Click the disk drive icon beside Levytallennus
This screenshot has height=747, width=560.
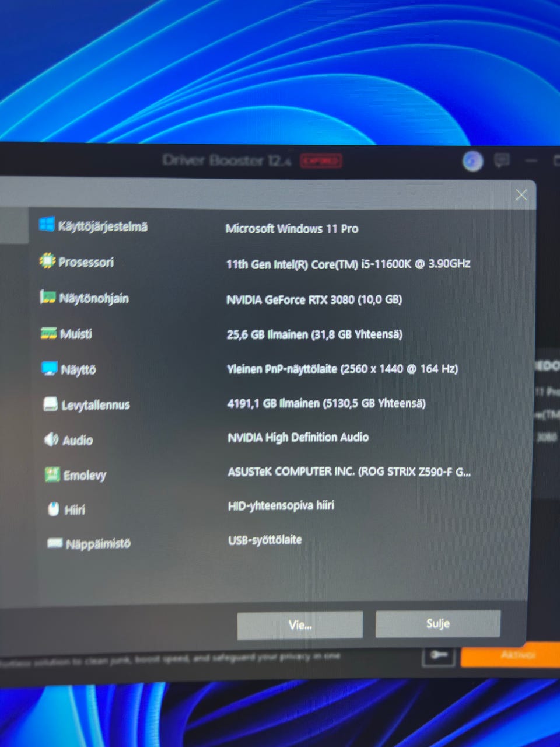tap(51, 404)
